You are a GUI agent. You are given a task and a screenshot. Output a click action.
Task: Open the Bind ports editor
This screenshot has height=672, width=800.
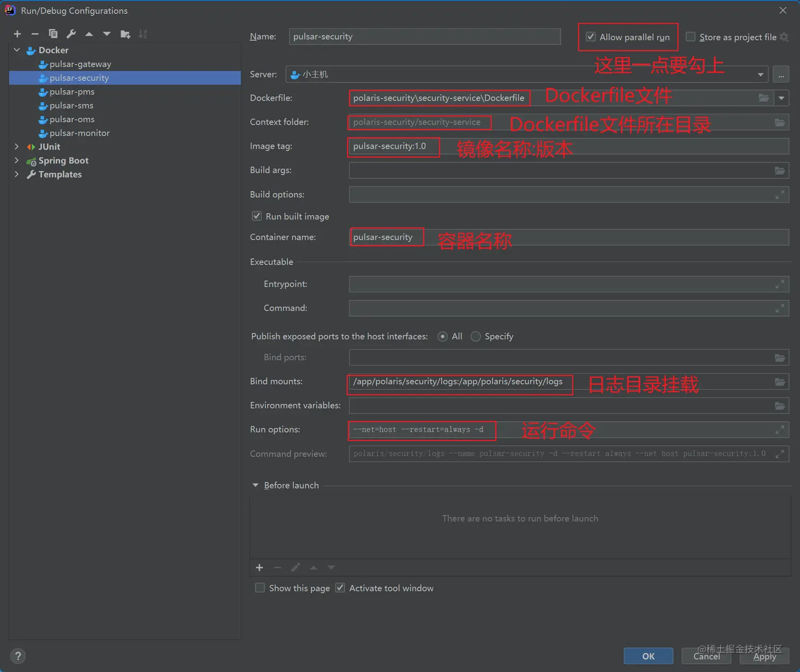pyautogui.click(x=780, y=357)
